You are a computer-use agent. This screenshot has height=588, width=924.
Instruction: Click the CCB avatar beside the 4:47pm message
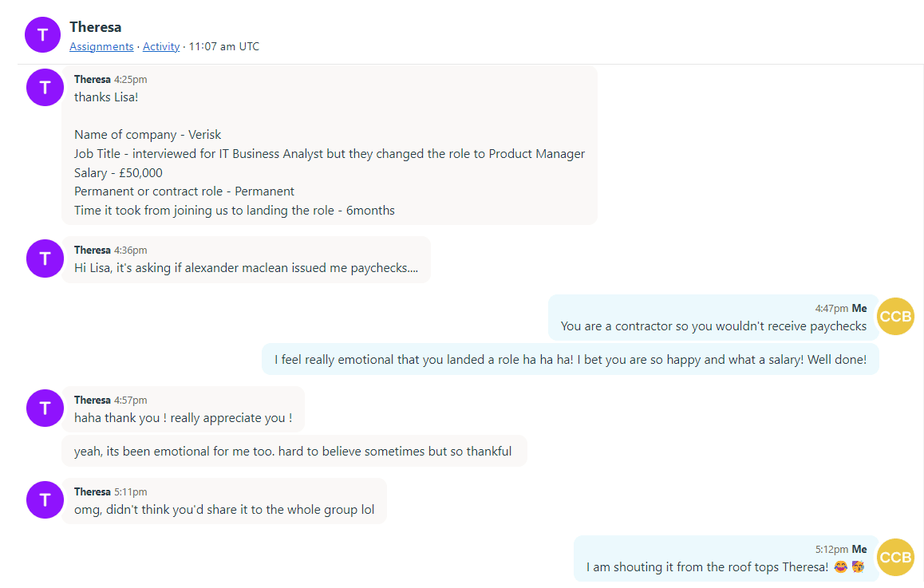[895, 317]
